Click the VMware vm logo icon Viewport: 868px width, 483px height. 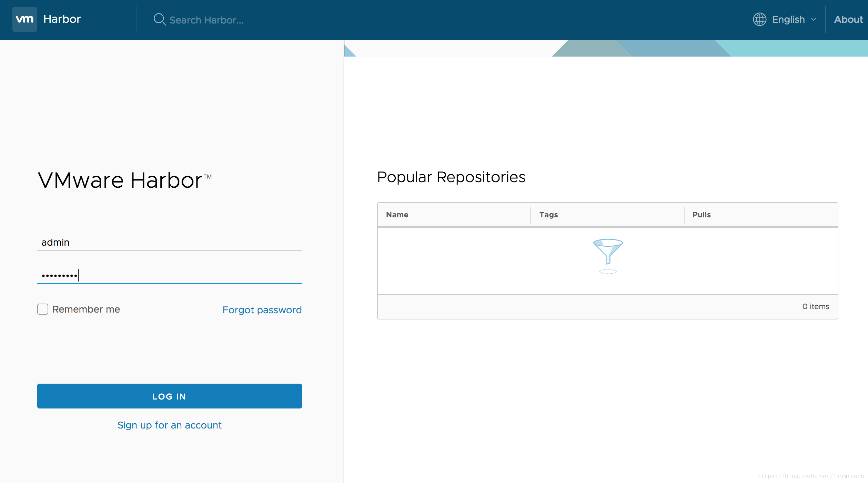[x=25, y=19]
